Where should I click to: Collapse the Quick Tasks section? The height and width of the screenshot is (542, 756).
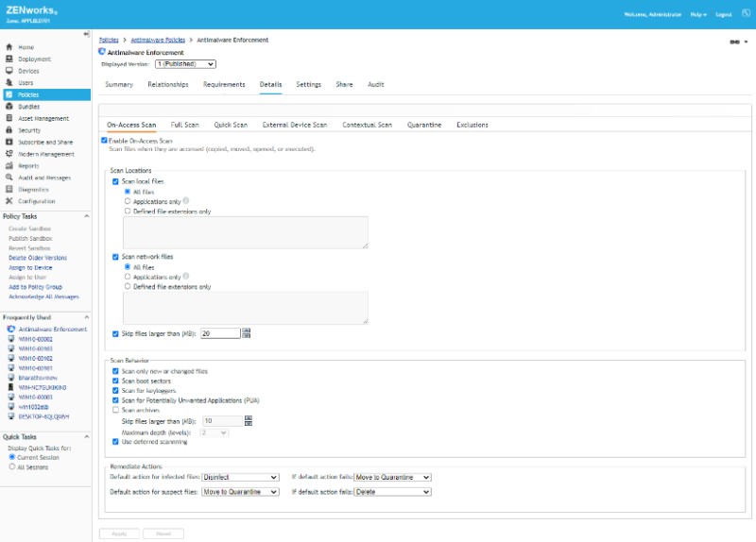86,436
